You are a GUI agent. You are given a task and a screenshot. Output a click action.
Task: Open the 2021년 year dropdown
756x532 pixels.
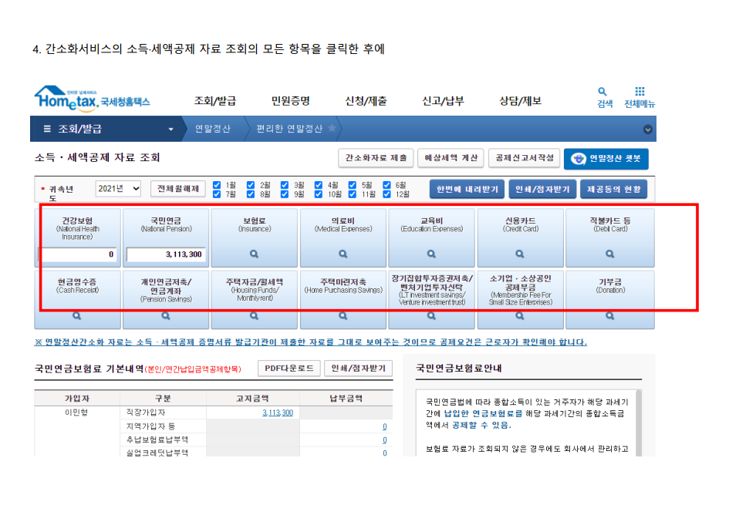[118, 188]
